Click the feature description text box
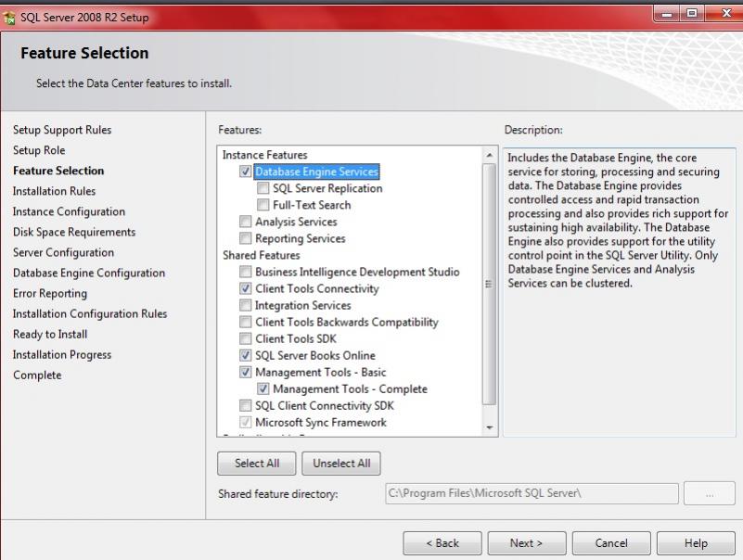 click(619, 292)
